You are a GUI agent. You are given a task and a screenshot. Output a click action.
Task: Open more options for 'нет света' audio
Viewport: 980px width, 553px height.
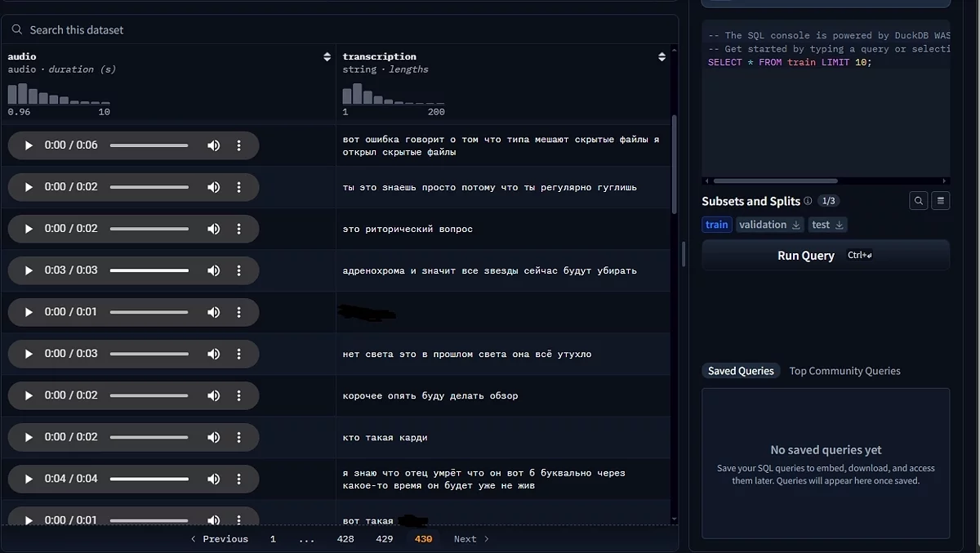click(x=238, y=354)
